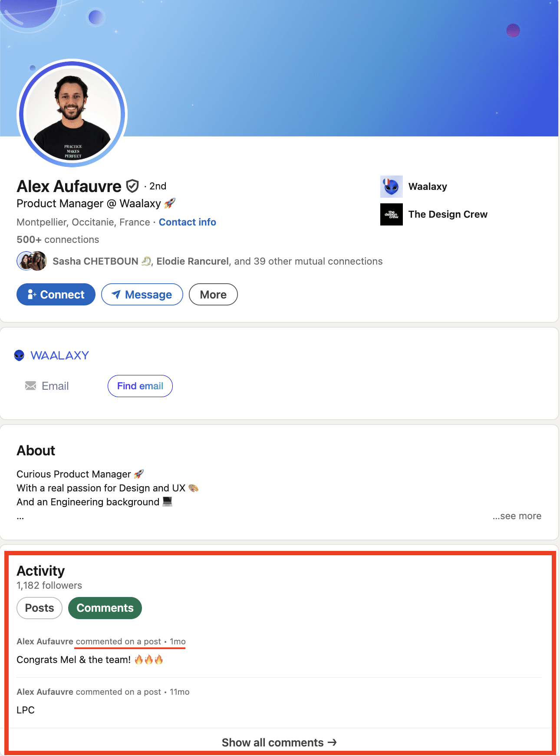Image resolution: width=560 pixels, height=756 pixels.
Task: Switch to the Comments activity filter
Action: pos(105,608)
